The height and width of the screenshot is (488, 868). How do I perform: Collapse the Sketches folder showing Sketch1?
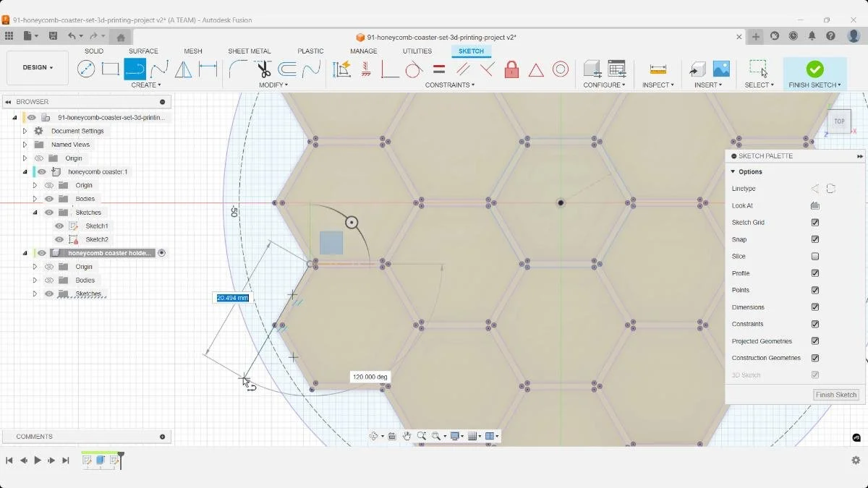(x=34, y=212)
